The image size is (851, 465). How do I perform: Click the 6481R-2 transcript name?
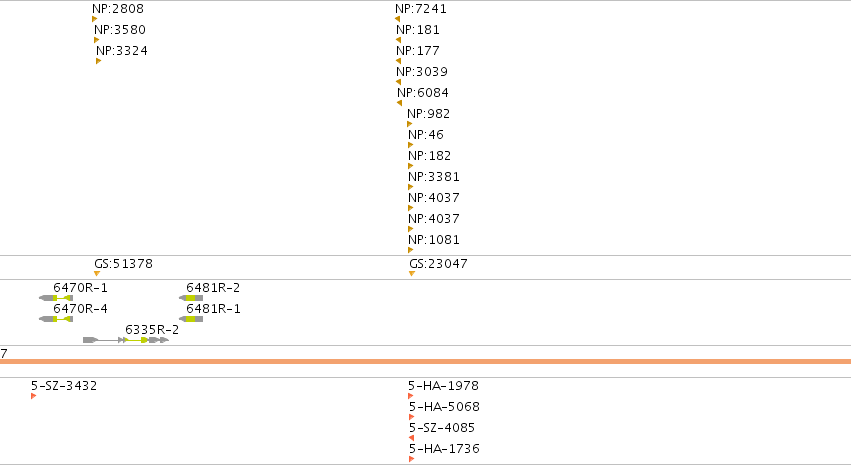pyautogui.click(x=213, y=288)
